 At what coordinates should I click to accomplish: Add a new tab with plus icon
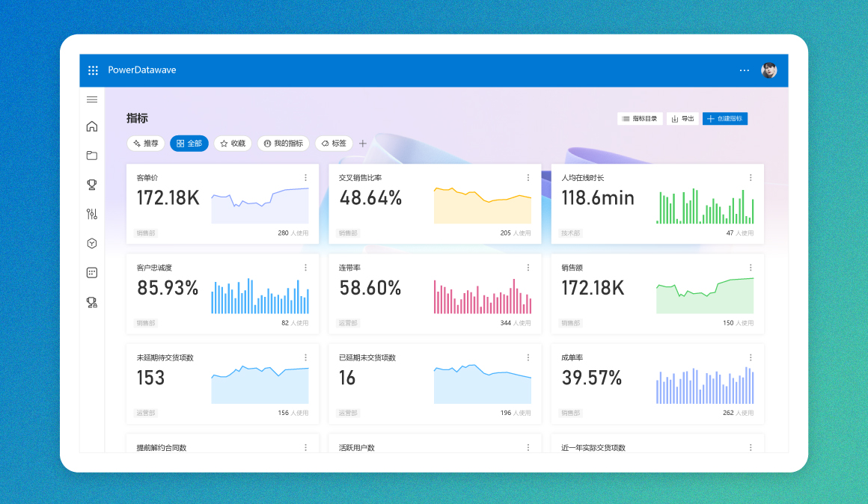click(363, 144)
